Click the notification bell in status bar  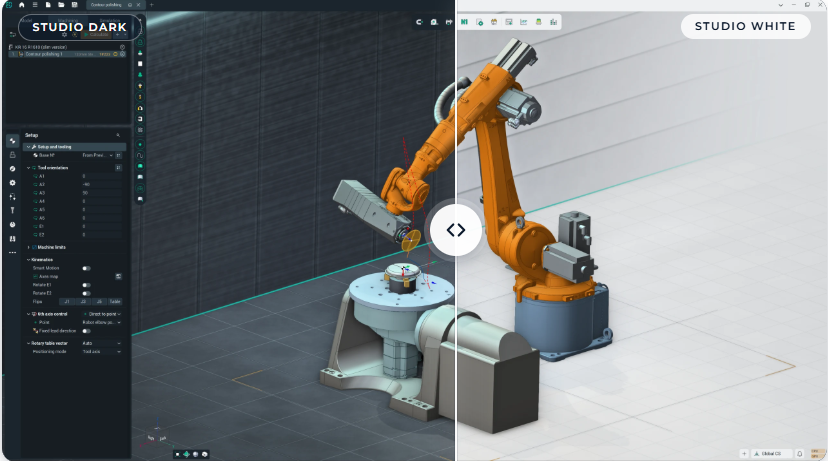[x=799, y=454]
